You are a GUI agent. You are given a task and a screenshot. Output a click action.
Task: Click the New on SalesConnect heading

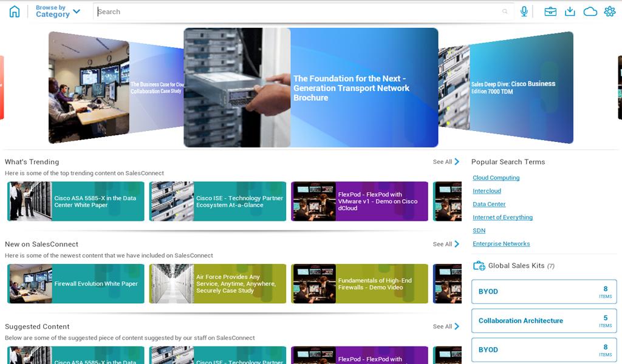[x=41, y=244]
